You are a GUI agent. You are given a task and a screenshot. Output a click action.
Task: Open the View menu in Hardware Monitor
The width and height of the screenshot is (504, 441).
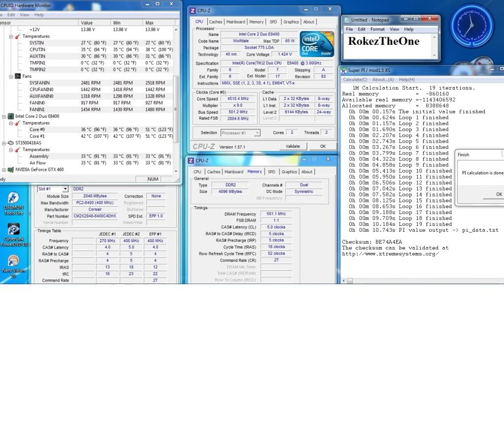(x=25, y=15)
